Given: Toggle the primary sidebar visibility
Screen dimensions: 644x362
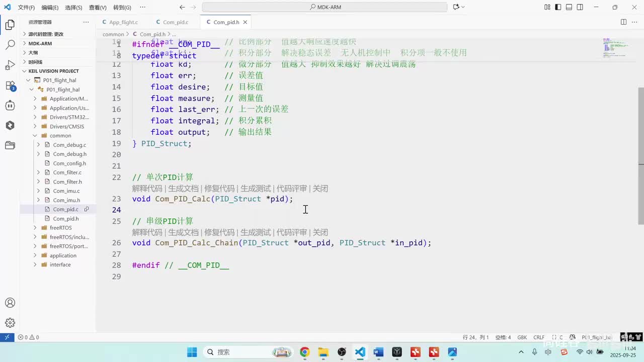Looking at the screenshot, I should [x=558, y=7].
